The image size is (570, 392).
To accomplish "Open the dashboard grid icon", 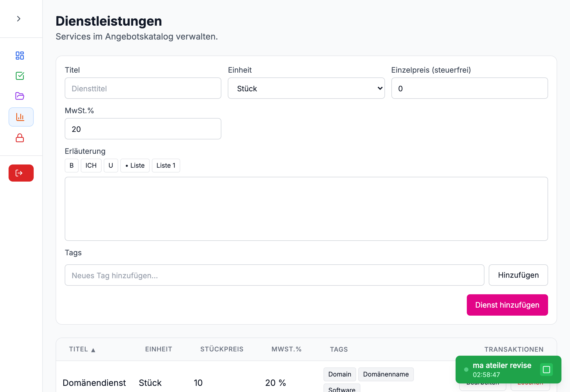I will coord(20,56).
